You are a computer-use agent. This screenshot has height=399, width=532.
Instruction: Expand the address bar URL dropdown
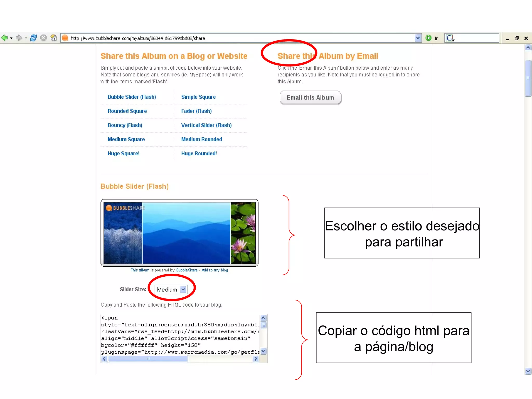[x=418, y=38]
